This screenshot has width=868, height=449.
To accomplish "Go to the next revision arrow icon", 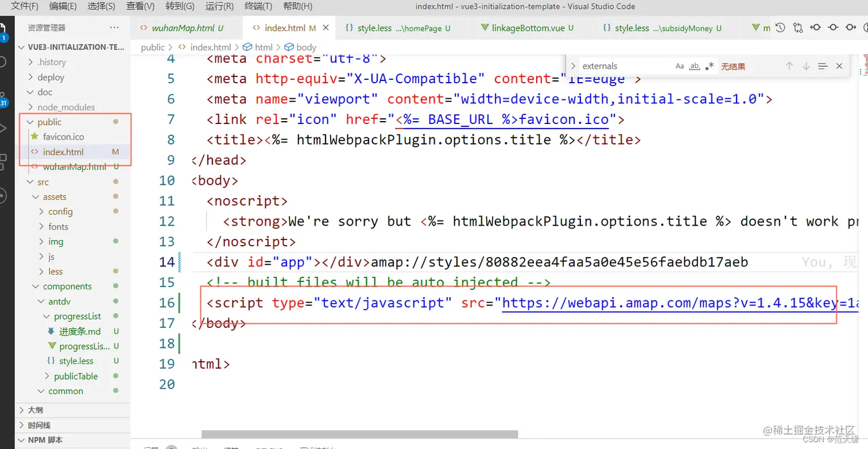I will (851, 28).
